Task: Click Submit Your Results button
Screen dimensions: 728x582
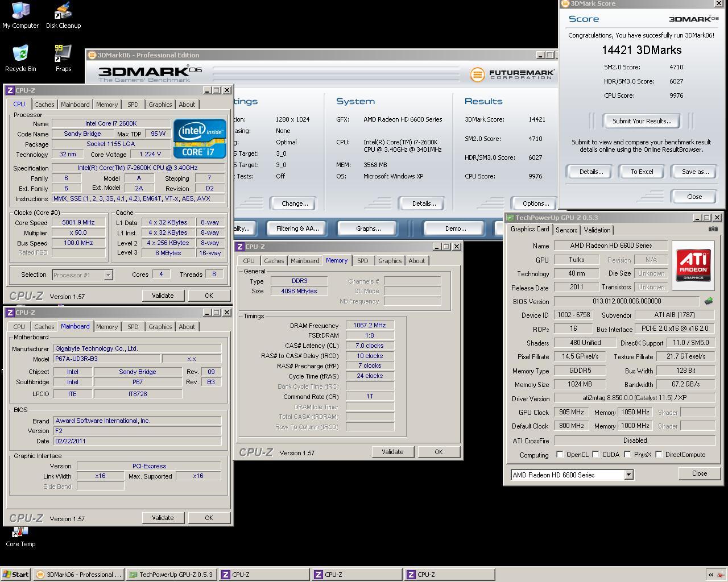Action: tap(642, 121)
